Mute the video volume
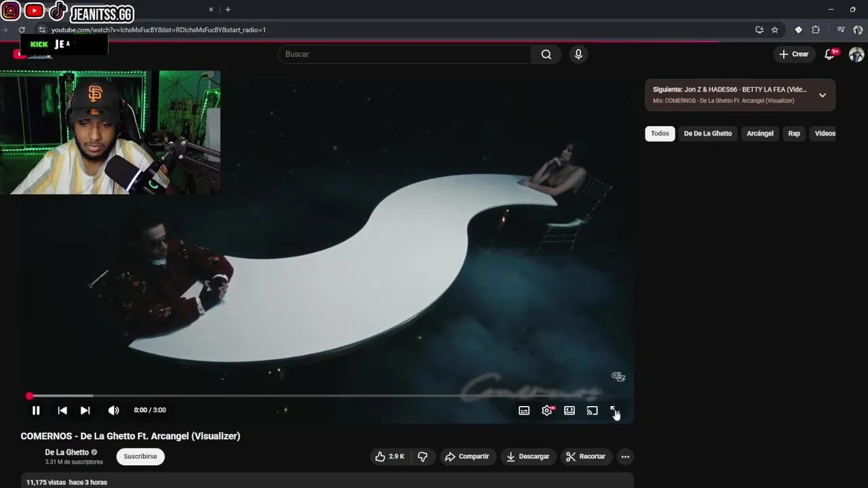This screenshot has width=868, height=488. 113,410
